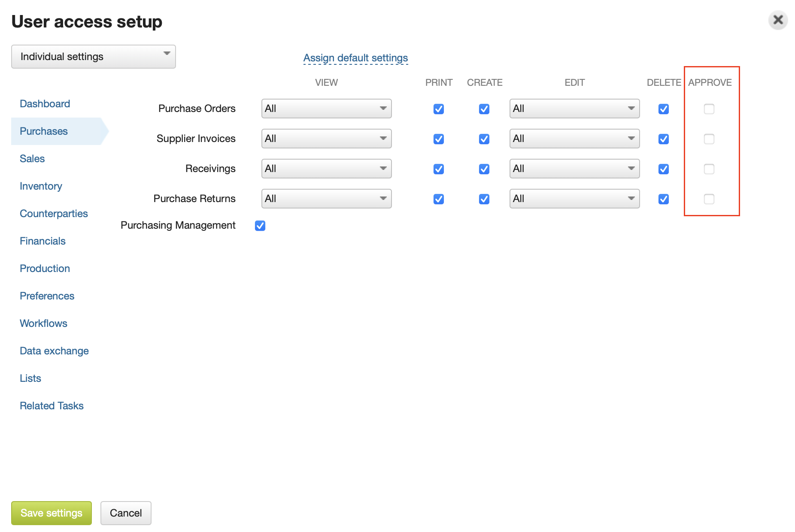
Task: Enable APPROVE for Receivings
Action: [x=709, y=169]
